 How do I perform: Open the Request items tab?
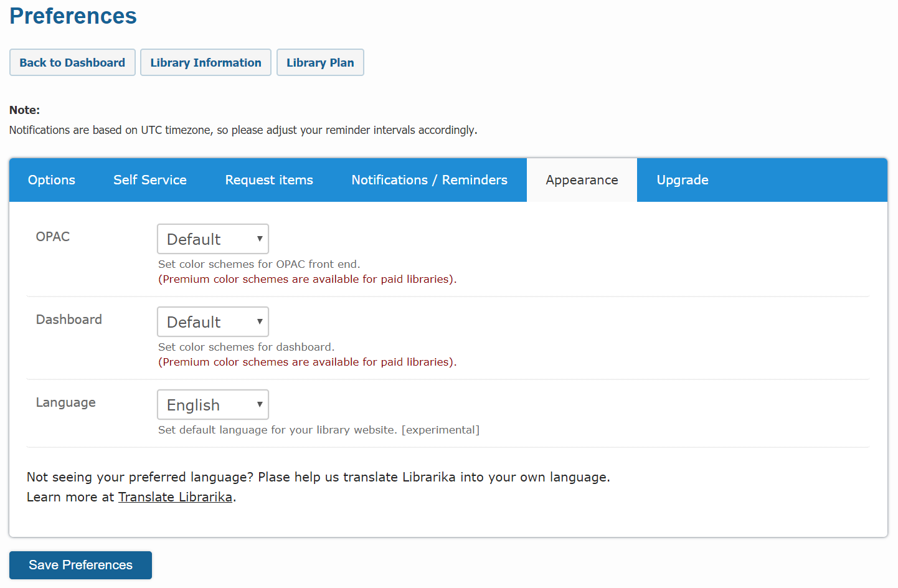pos(269,180)
